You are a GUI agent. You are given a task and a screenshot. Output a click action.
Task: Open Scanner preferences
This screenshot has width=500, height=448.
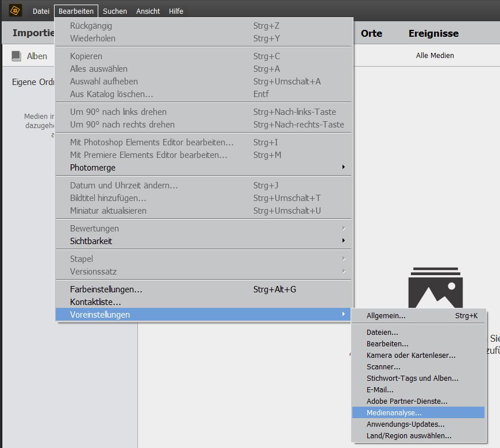[x=418, y=367]
